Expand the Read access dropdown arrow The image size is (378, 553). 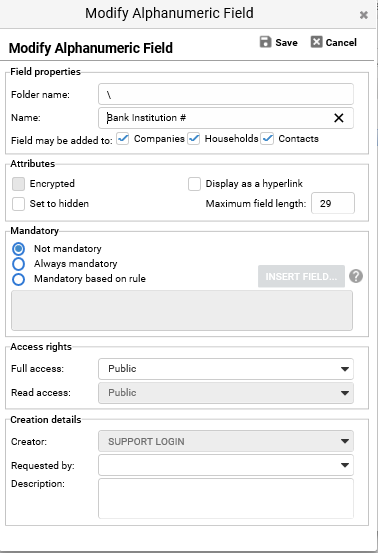[x=345, y=393]
